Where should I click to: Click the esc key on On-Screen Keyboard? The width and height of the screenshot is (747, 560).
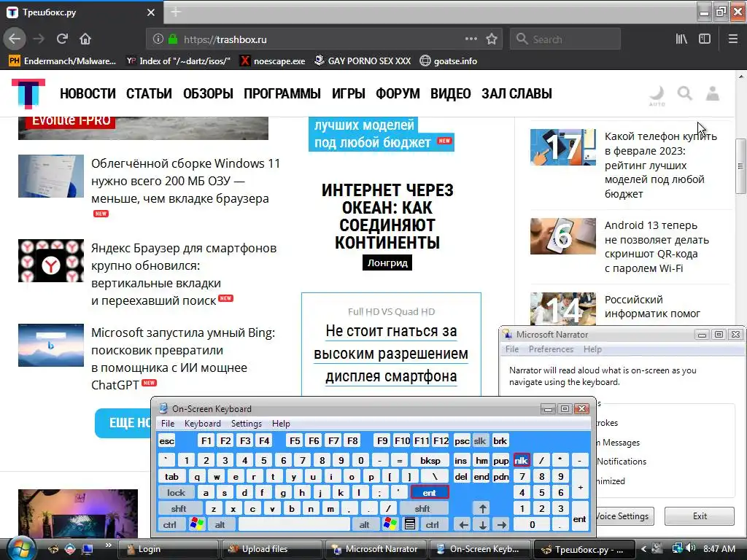pos(167,441)
